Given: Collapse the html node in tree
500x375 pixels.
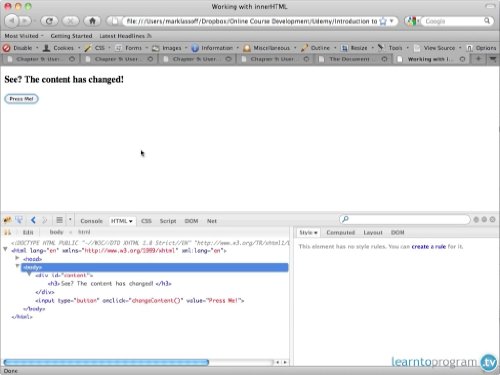Looking at the screenshot, I should pos(5,249).
